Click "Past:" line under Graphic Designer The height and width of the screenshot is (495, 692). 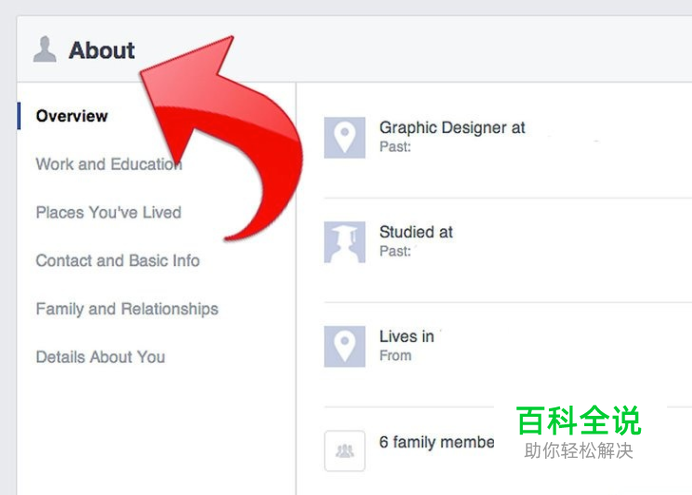(x=395, y=147)
